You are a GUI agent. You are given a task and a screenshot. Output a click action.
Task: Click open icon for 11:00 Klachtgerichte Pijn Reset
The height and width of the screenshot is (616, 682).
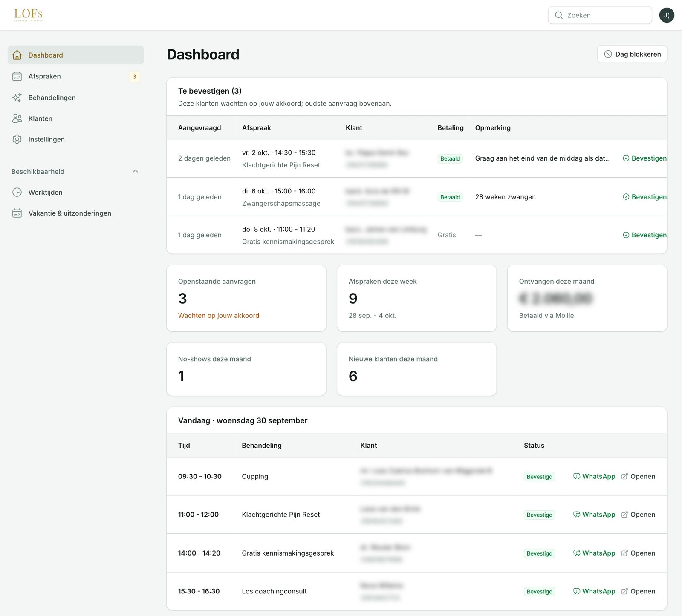(x=624, y=515)
